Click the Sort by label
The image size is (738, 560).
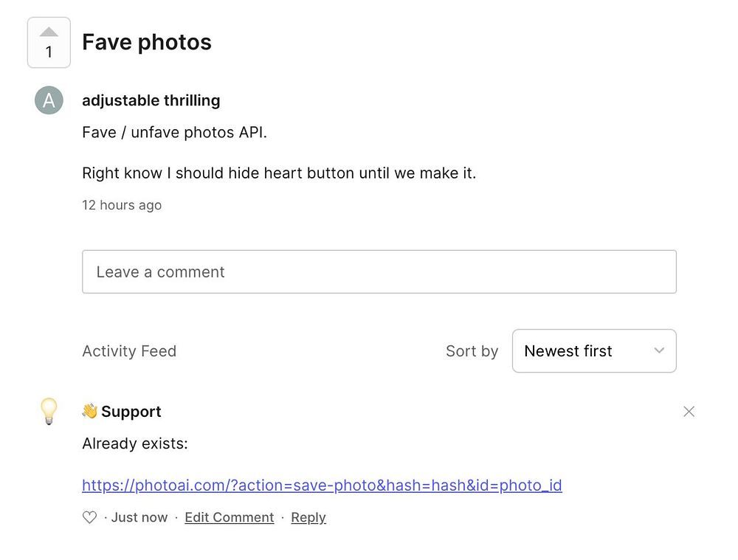472,351
